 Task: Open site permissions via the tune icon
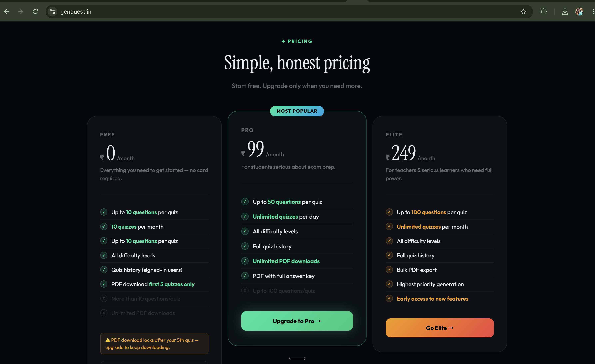(52, 12)
